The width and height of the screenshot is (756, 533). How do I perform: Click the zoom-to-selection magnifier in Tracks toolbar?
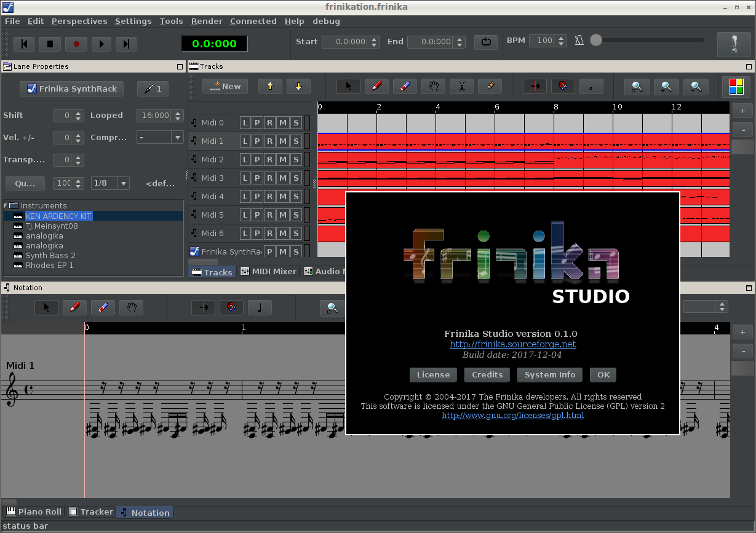(x=637, y=87)
